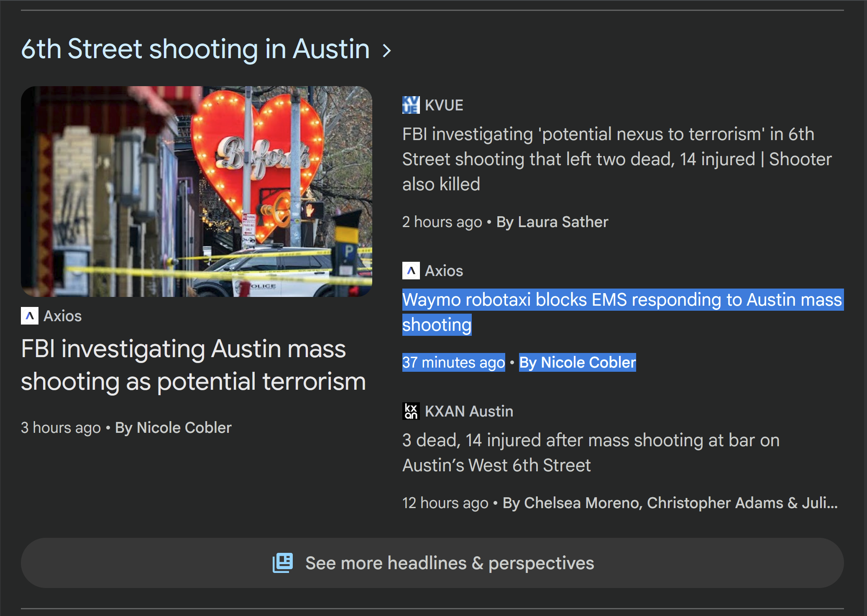Screen dimensions: 867x616
Task: Expand topic via chevron after Austin heading
Action: coord(387,51)
